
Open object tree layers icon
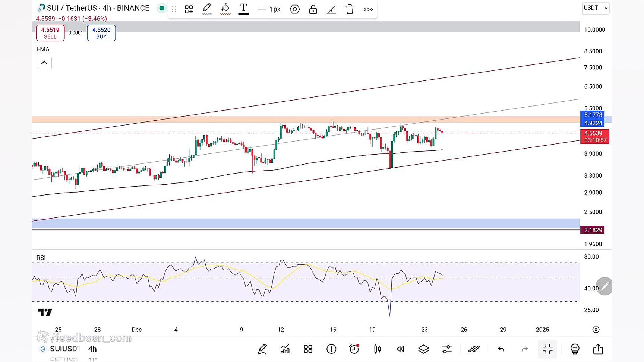423,349
